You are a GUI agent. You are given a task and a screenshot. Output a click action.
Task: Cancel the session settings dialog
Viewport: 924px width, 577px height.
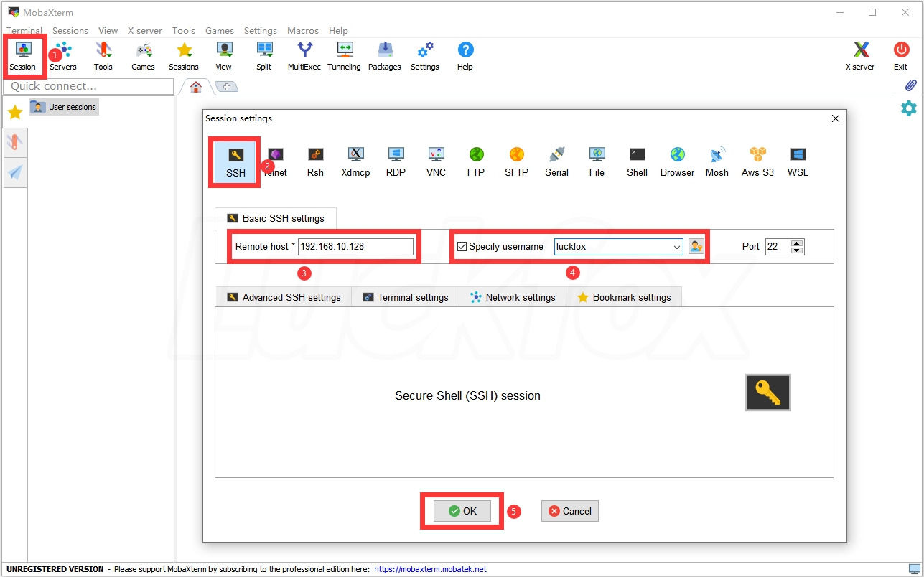point(570,511)
